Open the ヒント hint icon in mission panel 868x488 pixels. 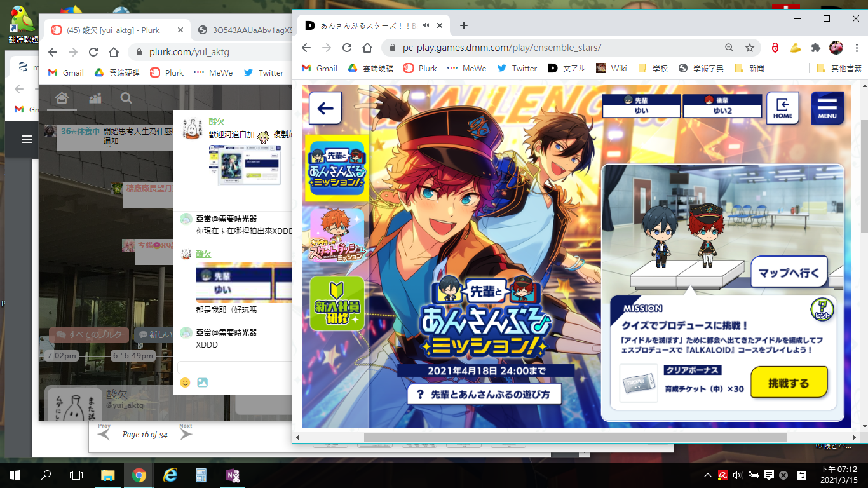coord(822,310)
